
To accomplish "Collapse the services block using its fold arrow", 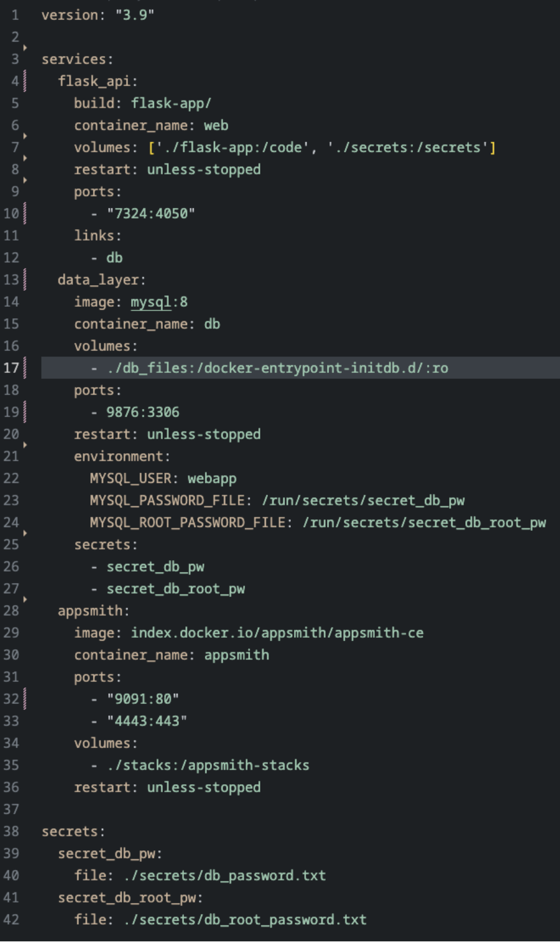I will tap(25, 48).
